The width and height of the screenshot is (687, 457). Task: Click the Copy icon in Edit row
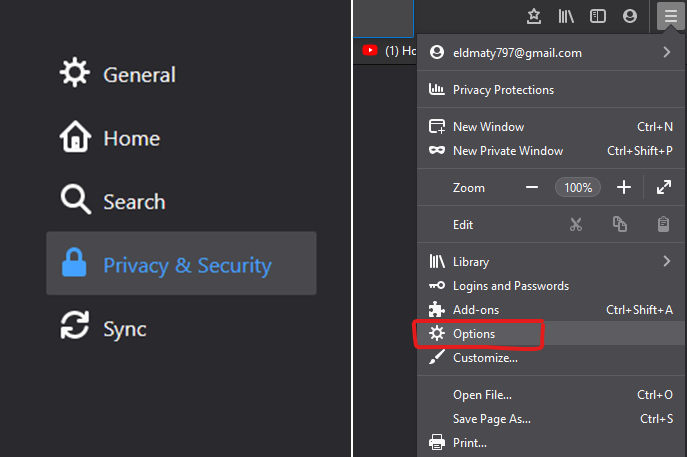click(620, 225)
